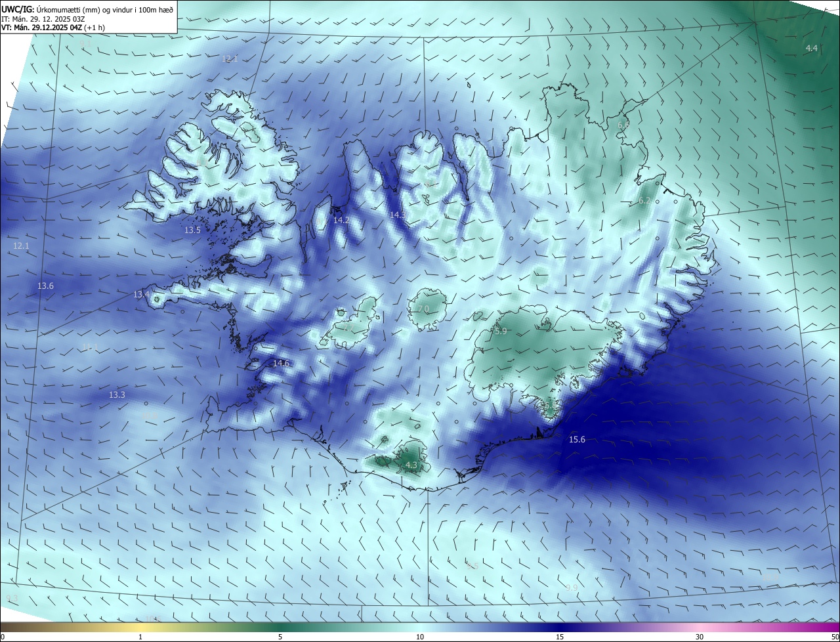Click the 14.3 value label
This screenshot has width=840, height=642.
[398, 215]
